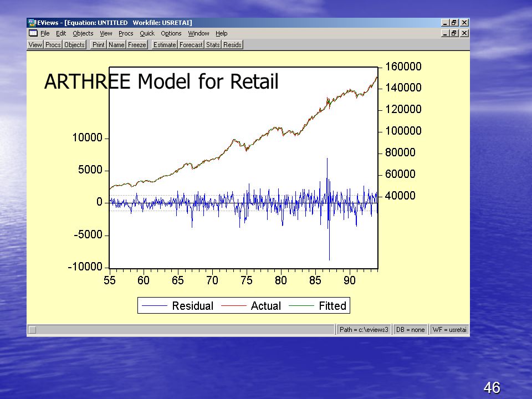Click the Resids toolbar button
The image size is (532, 399).
point(232,45)
